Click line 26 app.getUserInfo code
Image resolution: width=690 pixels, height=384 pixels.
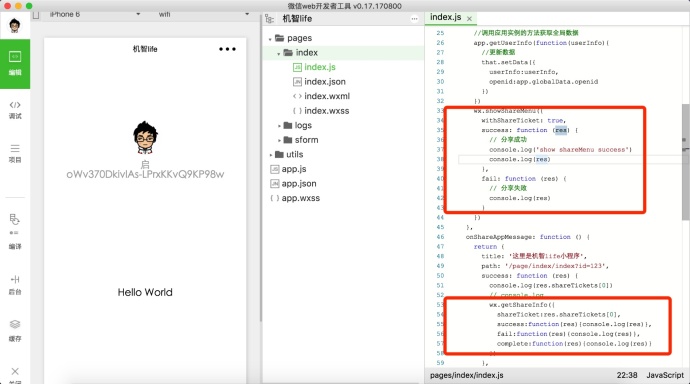tap(541, 43)
